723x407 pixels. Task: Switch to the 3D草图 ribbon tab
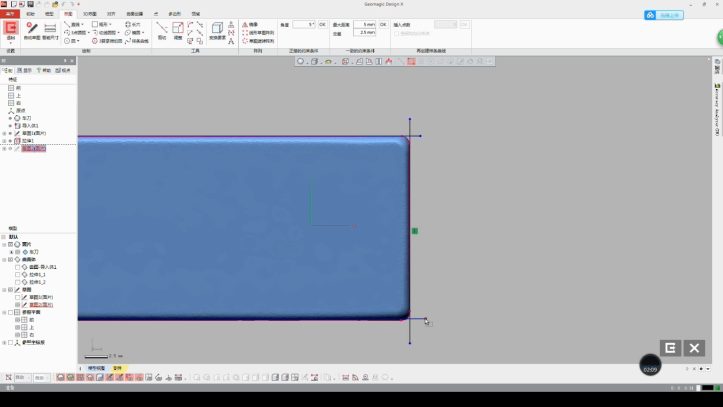pos(90,14)
